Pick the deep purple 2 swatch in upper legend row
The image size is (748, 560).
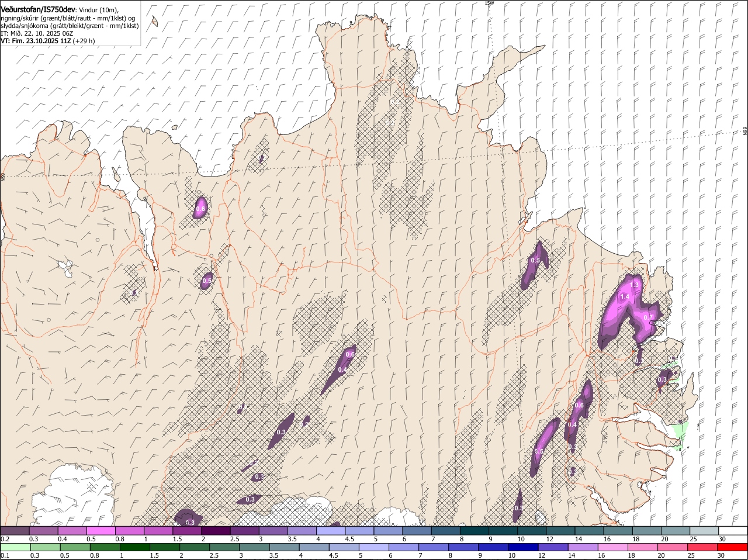[x=216, y=531]
